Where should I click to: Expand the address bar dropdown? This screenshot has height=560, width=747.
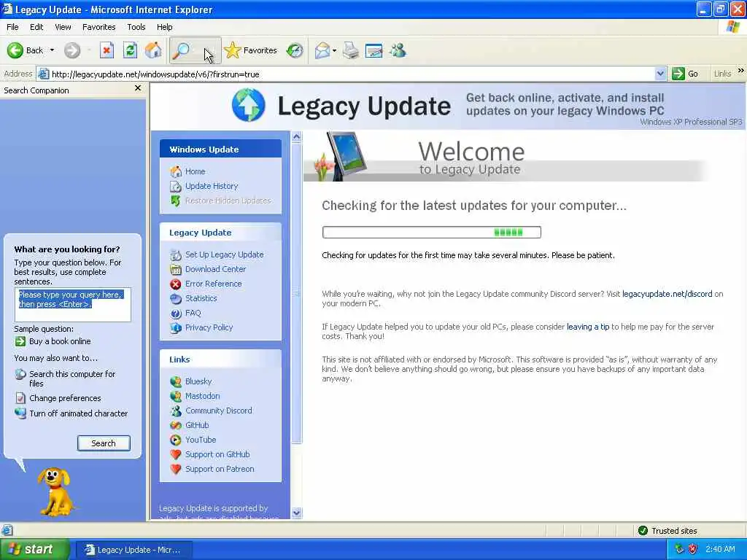tap(660, 74)
